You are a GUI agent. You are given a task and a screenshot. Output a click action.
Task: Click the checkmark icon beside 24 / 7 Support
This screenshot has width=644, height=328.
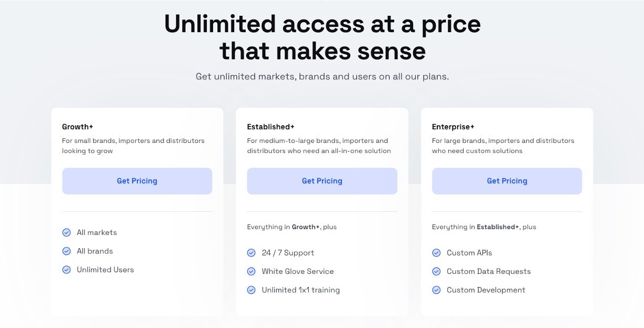tap(251, 253)
